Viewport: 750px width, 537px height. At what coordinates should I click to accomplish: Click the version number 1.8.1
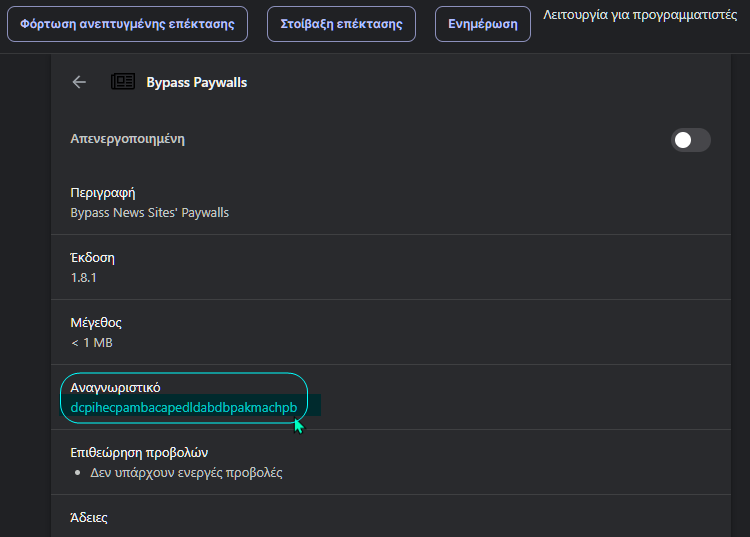[x=84, y=277]
